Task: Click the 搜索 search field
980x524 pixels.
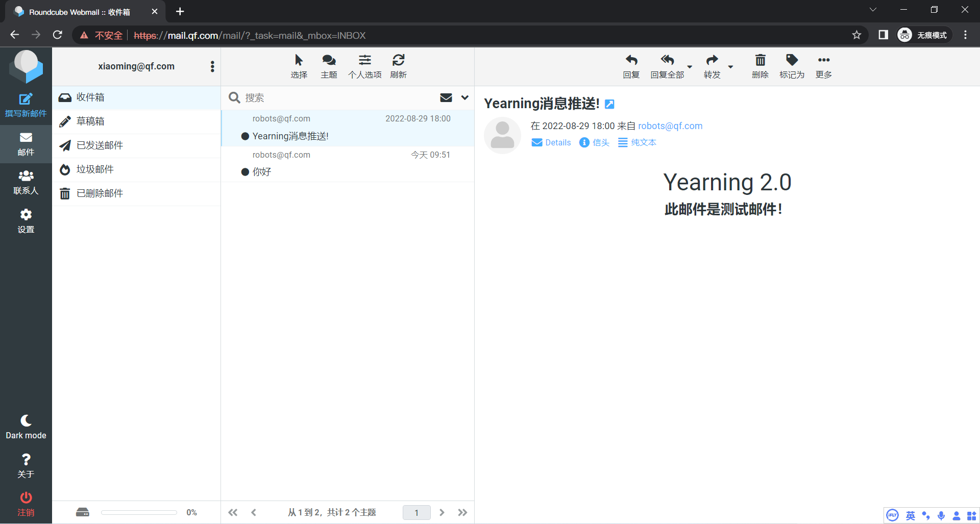Action: (x=337, y=97)
